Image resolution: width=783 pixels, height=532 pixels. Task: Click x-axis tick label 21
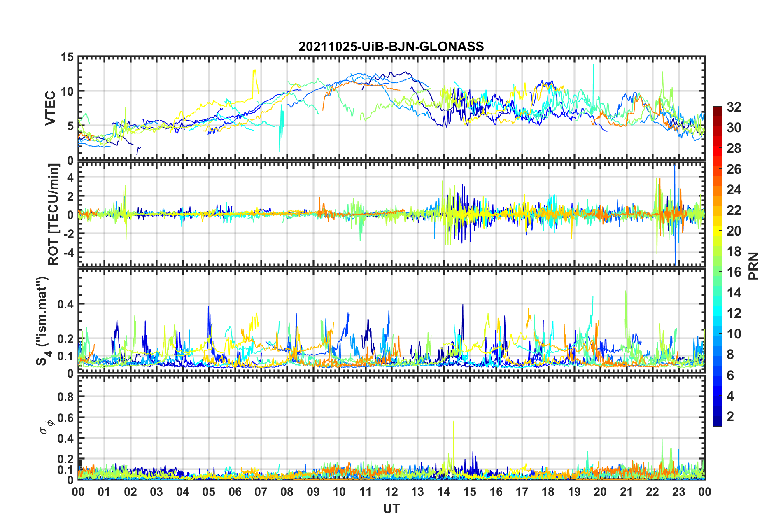[x=626, y=492]
